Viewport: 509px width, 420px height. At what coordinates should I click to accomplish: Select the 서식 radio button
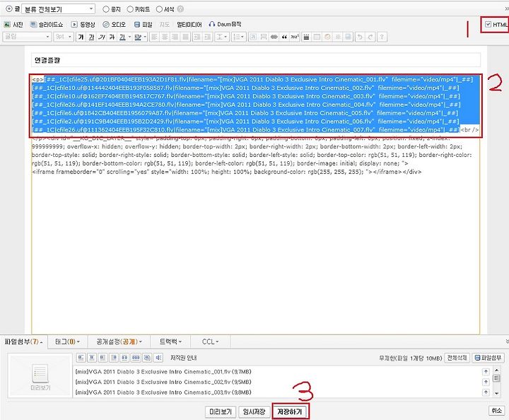point(159,9)
